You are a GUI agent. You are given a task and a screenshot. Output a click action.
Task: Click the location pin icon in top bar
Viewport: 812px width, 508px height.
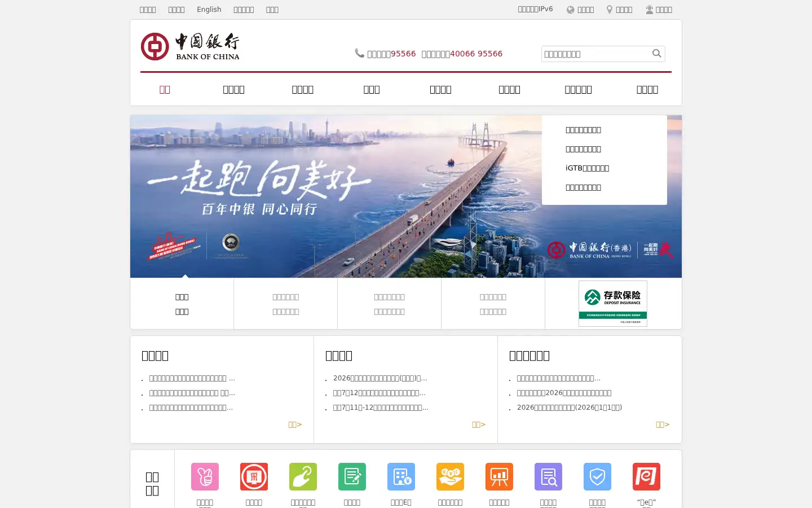[610, 10]
